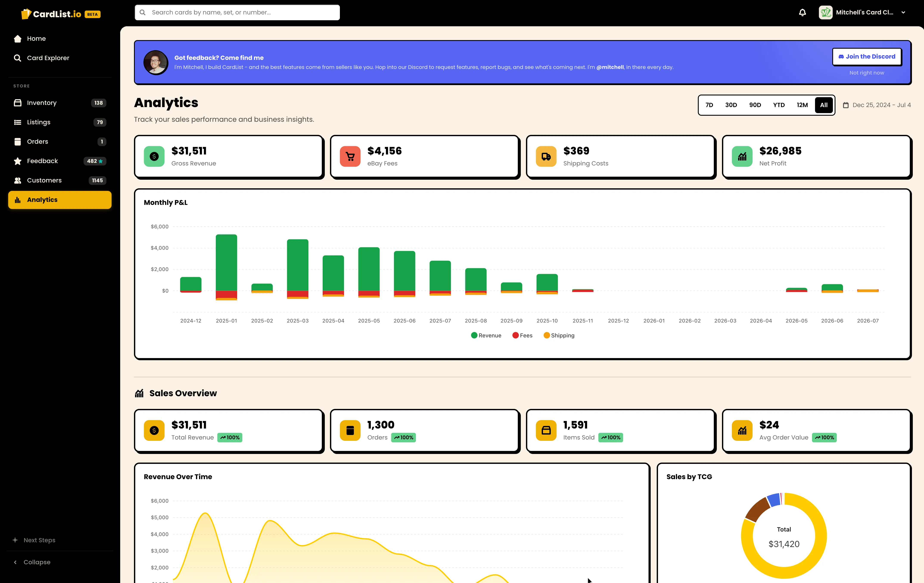Click the Inventory box icon in sidebar

(x=18, y=103)
